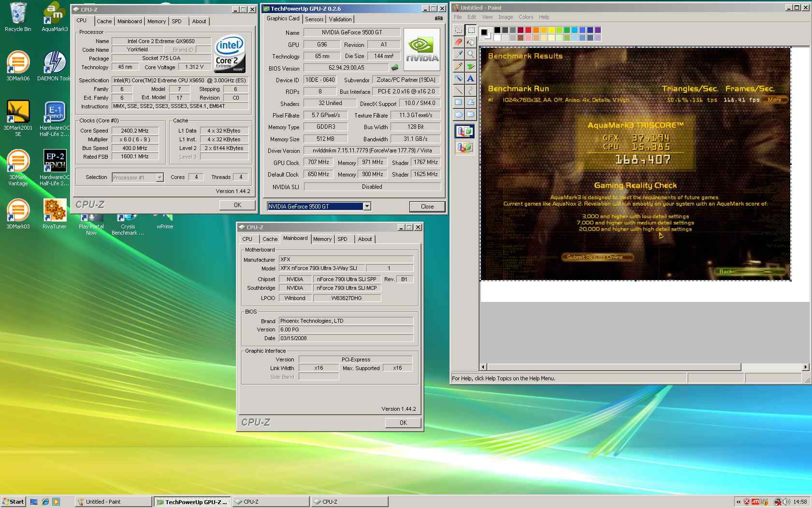Enable opaque selection mode in Paint
Image resolution: width=812 pixels, height=508 pixels.
coord(464,132)
